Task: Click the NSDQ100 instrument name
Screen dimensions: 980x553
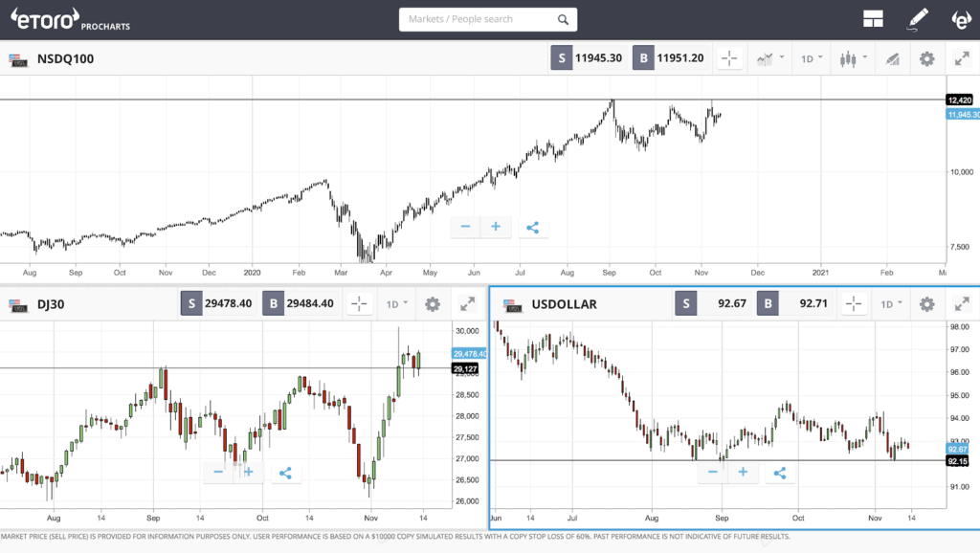Action: point(66,58)
